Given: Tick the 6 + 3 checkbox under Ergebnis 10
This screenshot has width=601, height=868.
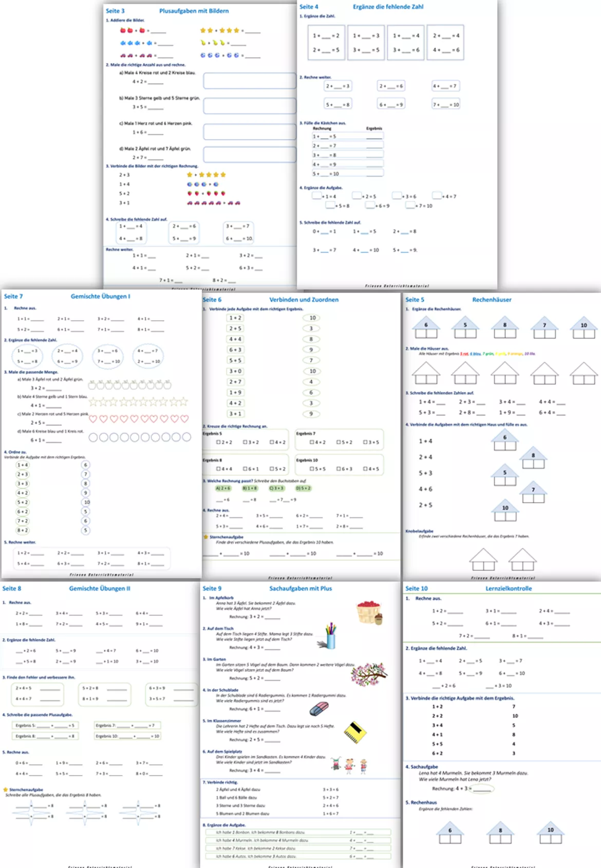Looking at the screenshot, I should click(x=339, y=469).
